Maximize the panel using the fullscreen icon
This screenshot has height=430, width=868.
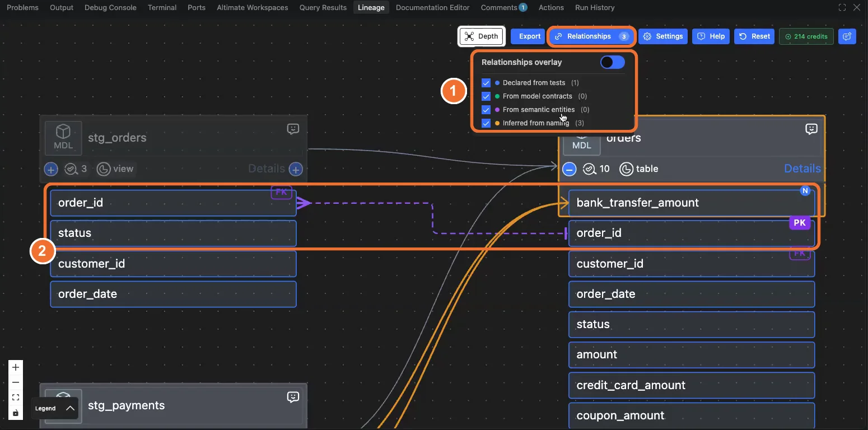(842, 8)
